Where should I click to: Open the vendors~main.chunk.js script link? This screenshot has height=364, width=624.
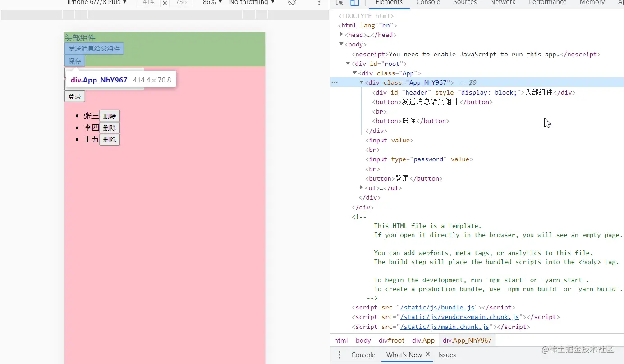459,317
